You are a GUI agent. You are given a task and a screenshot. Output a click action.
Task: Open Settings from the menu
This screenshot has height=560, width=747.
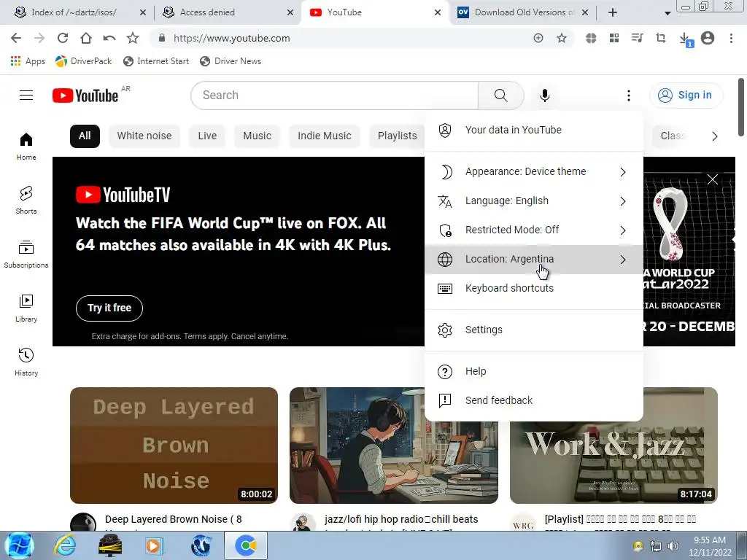533,330
